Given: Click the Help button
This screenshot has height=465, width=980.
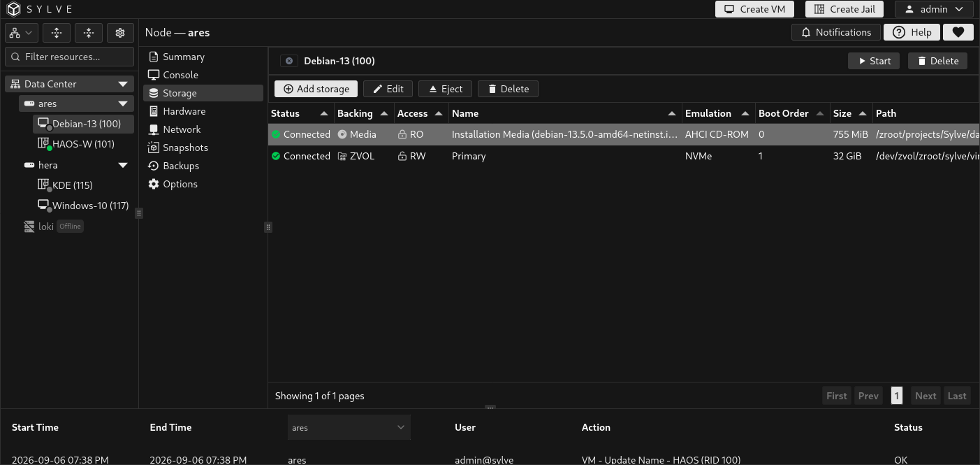Looking at the screenshot, I should coord(912,32).
